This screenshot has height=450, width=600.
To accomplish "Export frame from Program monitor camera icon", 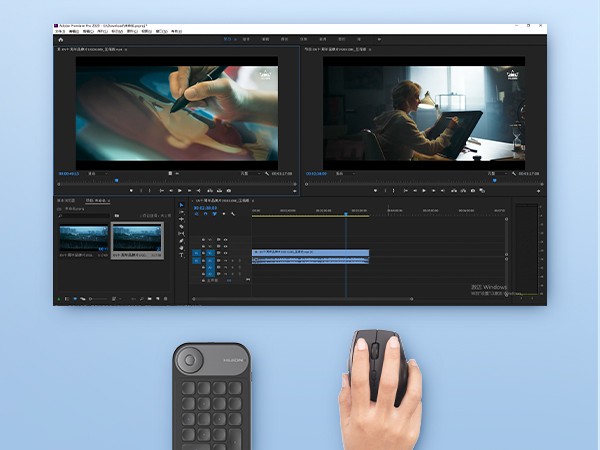I will pyautogui.click(x=473, y=191).
